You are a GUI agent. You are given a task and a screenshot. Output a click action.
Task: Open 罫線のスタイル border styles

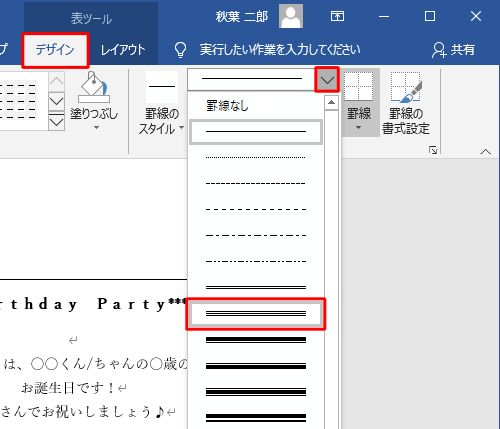coord(162,103)
